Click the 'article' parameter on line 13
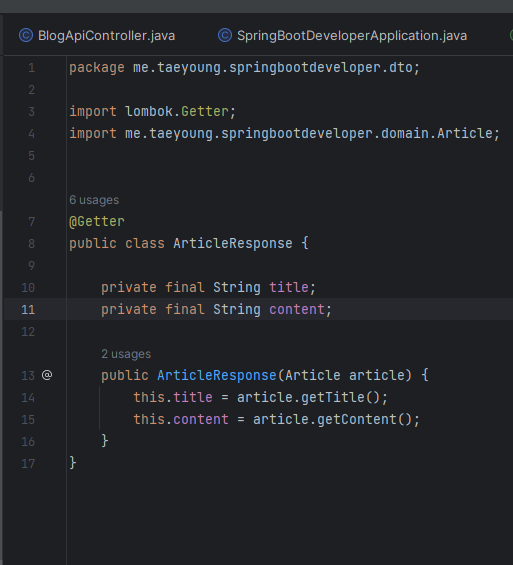This screenshot has width=513, height=565. pyautogui.click(x=377, y=375)
